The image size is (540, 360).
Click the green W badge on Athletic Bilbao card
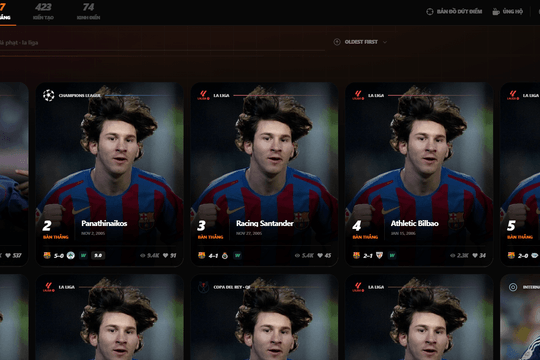coord(392,255)
